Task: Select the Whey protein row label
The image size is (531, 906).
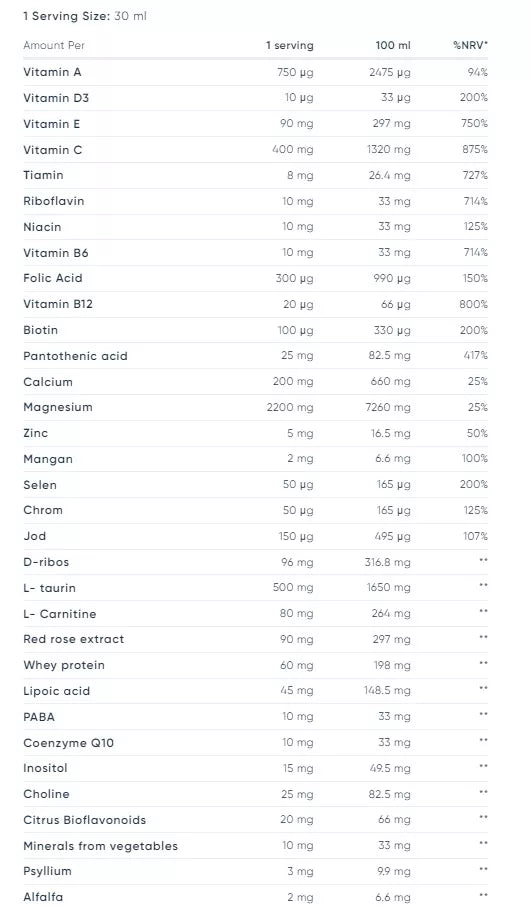Action: click(64, 665)
